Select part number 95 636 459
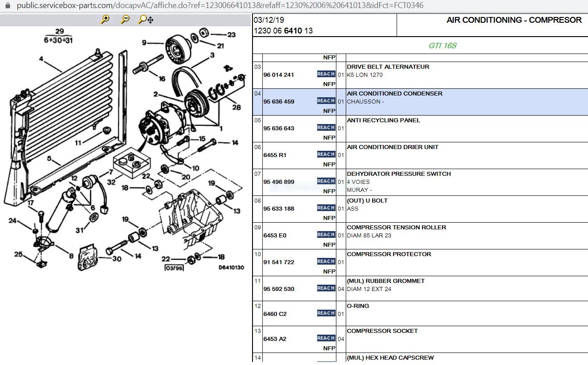This screenshot has height=365, width=588. [279, 102]
